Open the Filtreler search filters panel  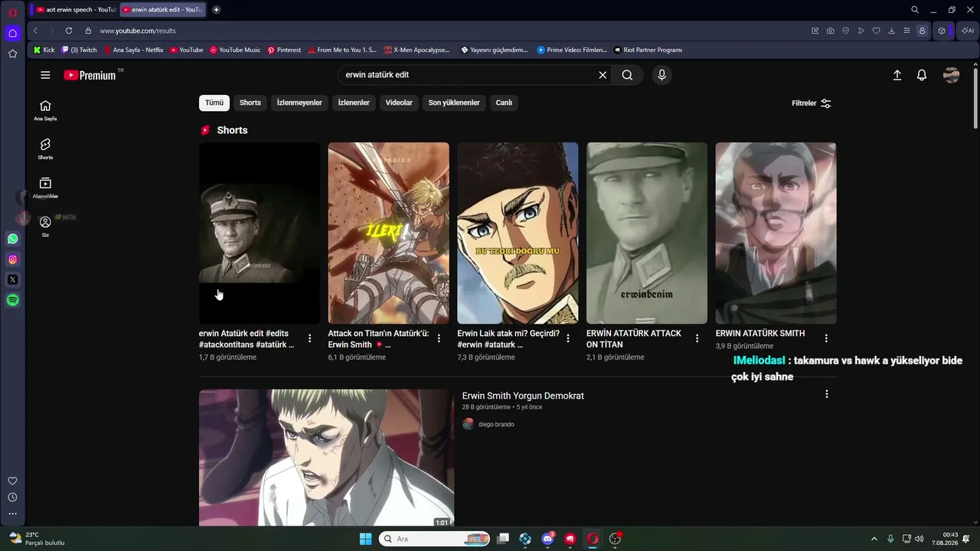pyautogui.click(x=812, y=103)
